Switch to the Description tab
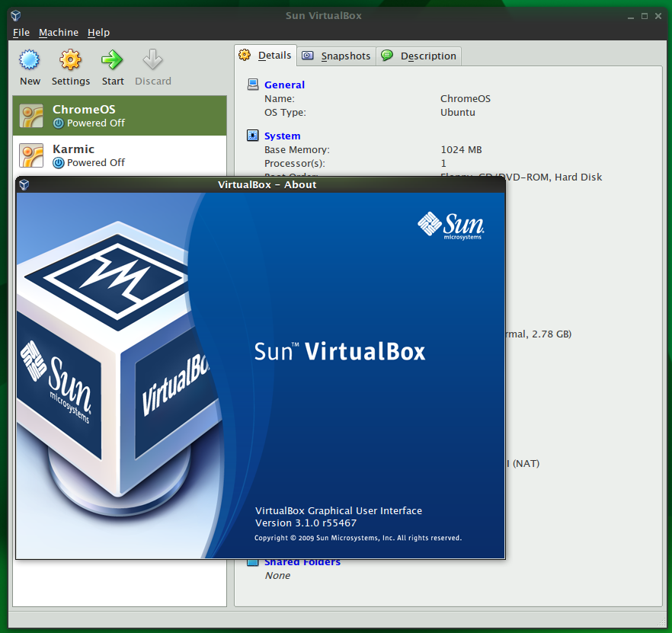672x633 pixels. [419, 56]
